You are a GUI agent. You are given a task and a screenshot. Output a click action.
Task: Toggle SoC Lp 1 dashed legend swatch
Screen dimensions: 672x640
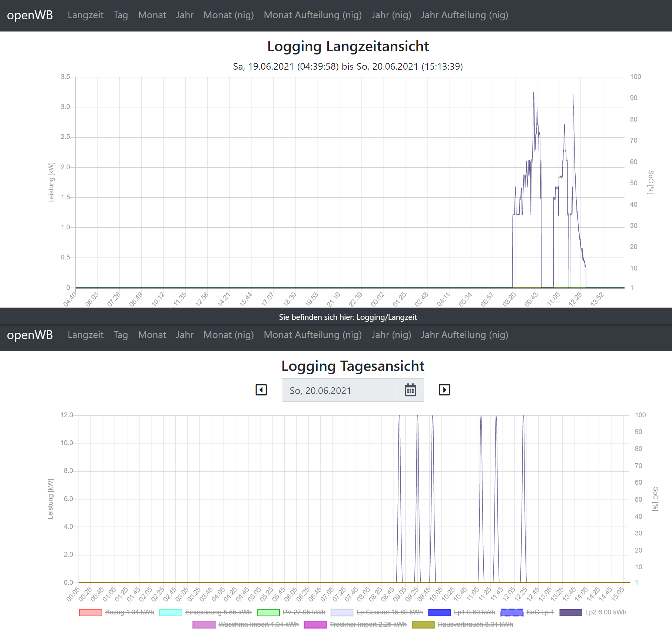(x=512, y=613)
